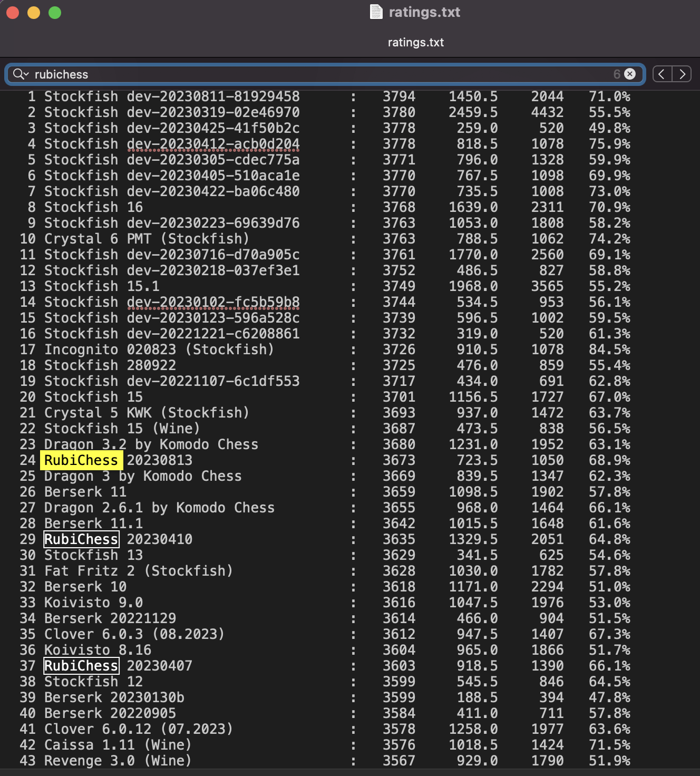Click highlighted RubiChess match on line 24
The height and width of the screenshot is (776, 700).
click(x=81, y=460)
